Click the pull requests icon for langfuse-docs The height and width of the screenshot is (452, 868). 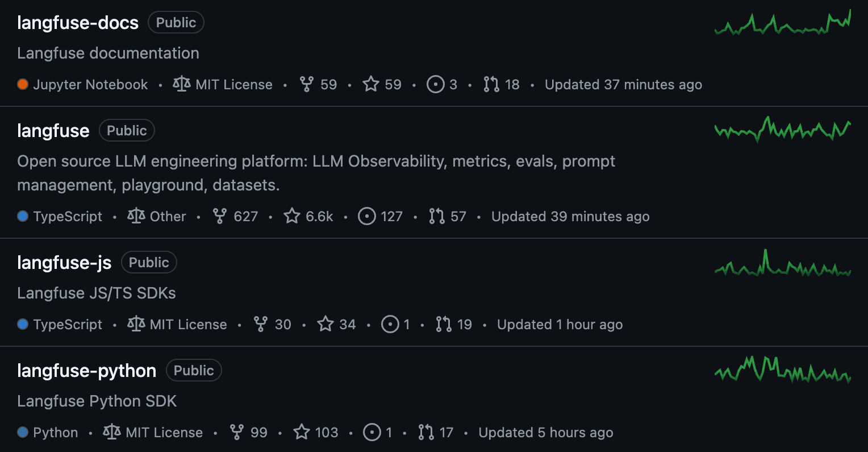491,85
